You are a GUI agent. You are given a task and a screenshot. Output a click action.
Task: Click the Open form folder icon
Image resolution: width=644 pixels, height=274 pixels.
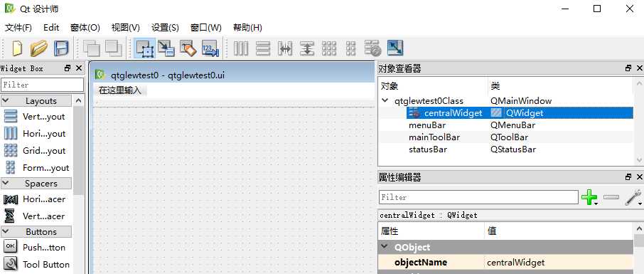[x=39, y=48]
